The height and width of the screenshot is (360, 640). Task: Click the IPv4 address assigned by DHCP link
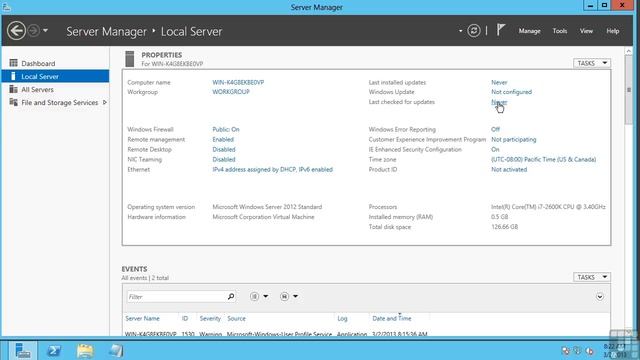(272, 169)
